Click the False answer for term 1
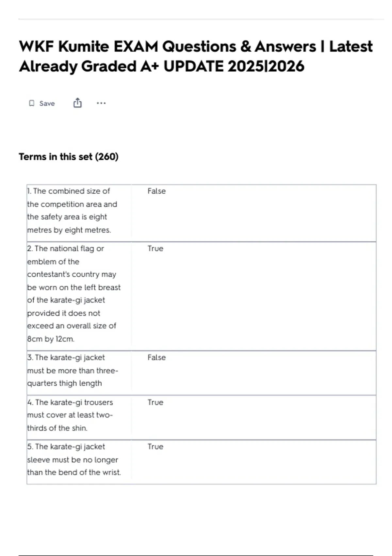This screenshot has width=392, height=556. [x=156, y=191]
